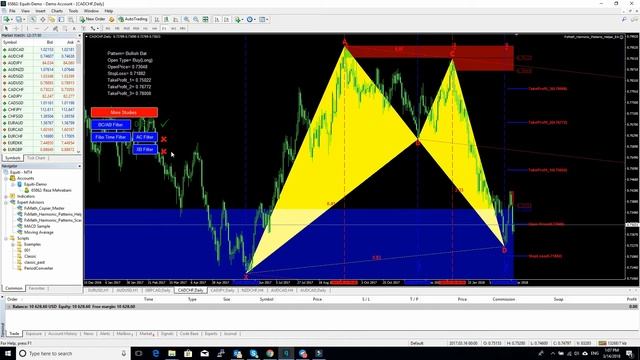Click the AC Filter button
The width and height of the screenshot is (640, 360).
click(x=145, y=137)
